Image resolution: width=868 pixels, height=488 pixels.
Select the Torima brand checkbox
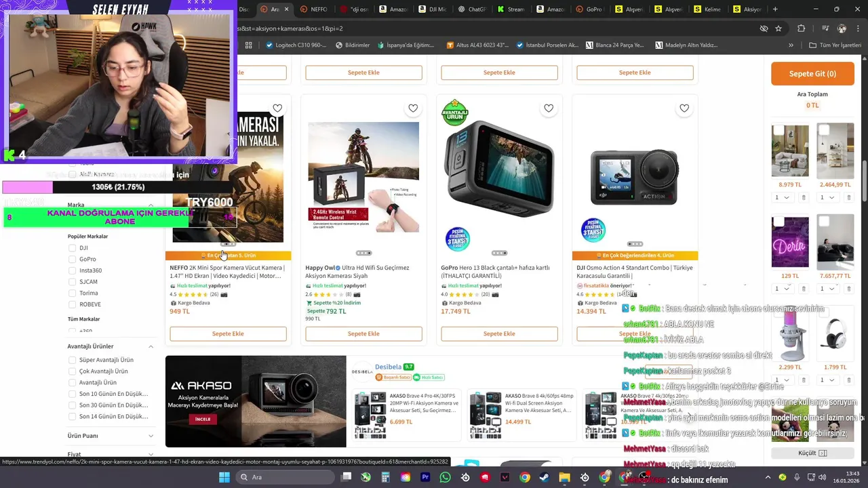[72, 293]
